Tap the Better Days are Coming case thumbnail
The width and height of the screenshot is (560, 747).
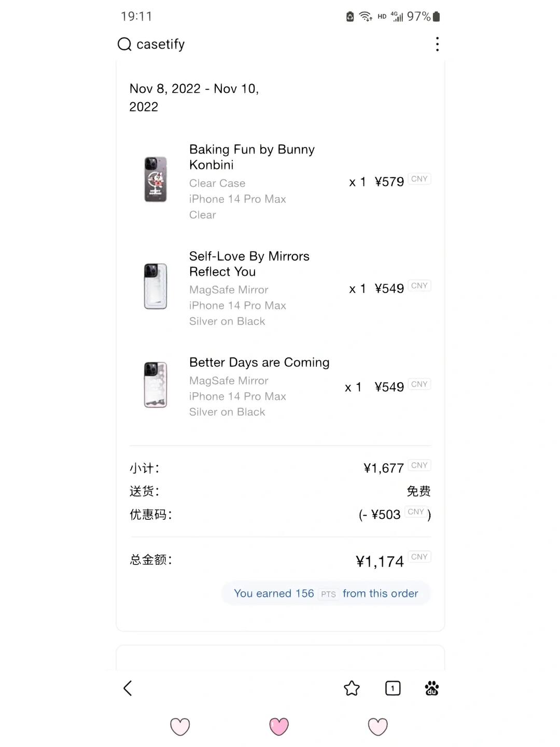(156, 384)
